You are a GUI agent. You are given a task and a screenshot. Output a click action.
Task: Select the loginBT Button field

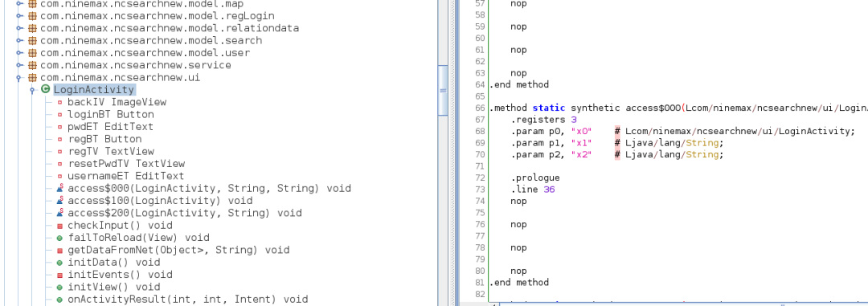[x=111, y=115]
